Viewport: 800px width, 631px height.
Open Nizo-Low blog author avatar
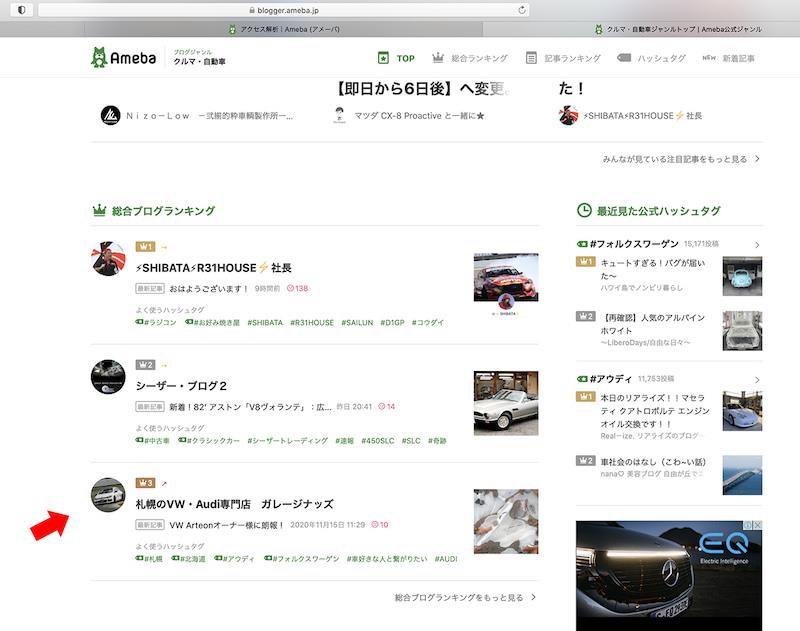pyautogui.click(x=111, y=116)
